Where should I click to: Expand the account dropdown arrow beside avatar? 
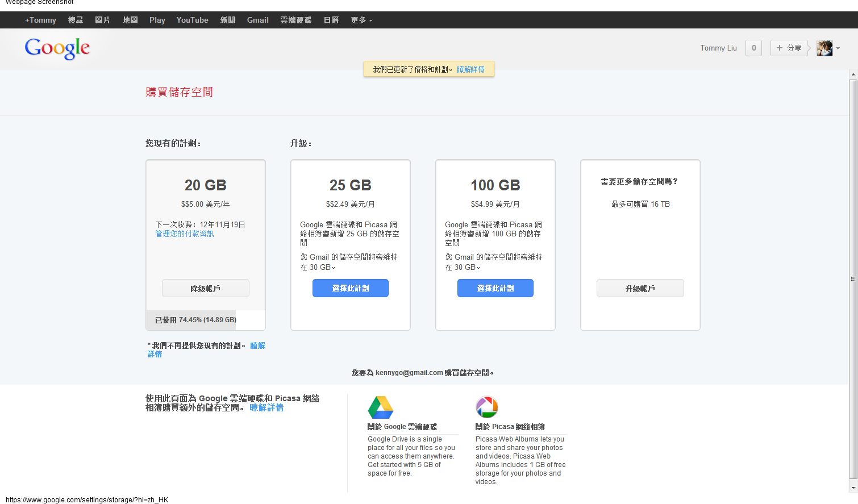pos(838,49)
